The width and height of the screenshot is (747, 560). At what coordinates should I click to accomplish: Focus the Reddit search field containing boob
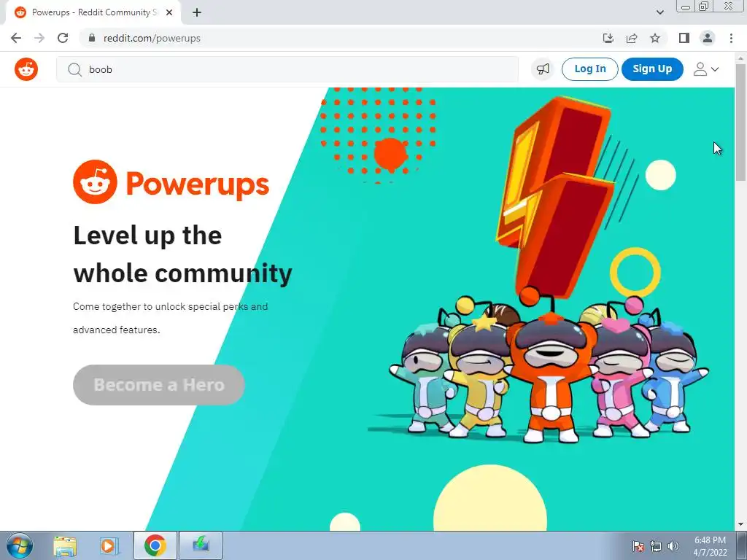(287, 69)
